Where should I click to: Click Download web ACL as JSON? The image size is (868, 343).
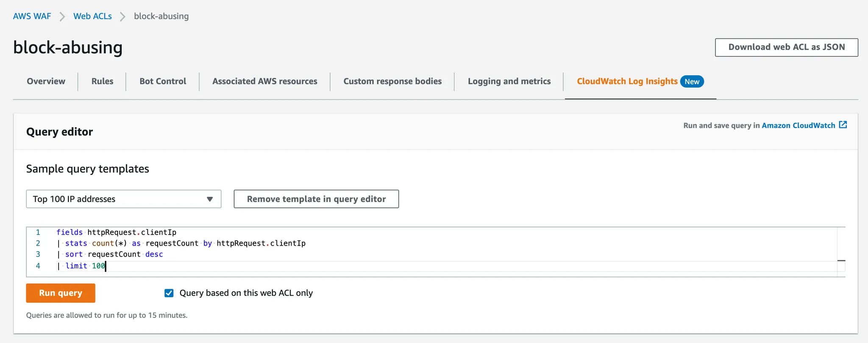click(786, 47)
